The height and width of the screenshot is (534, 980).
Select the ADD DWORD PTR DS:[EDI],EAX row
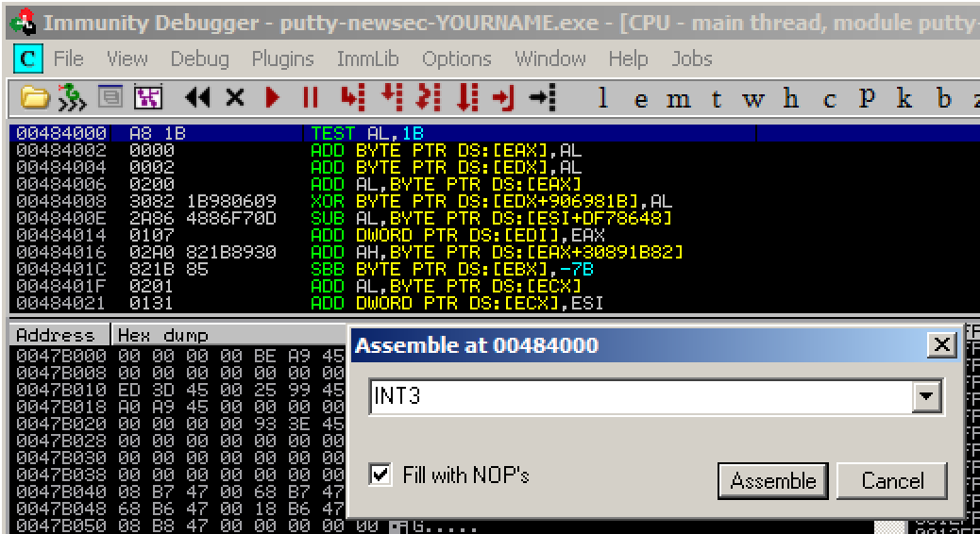(494, 235)
